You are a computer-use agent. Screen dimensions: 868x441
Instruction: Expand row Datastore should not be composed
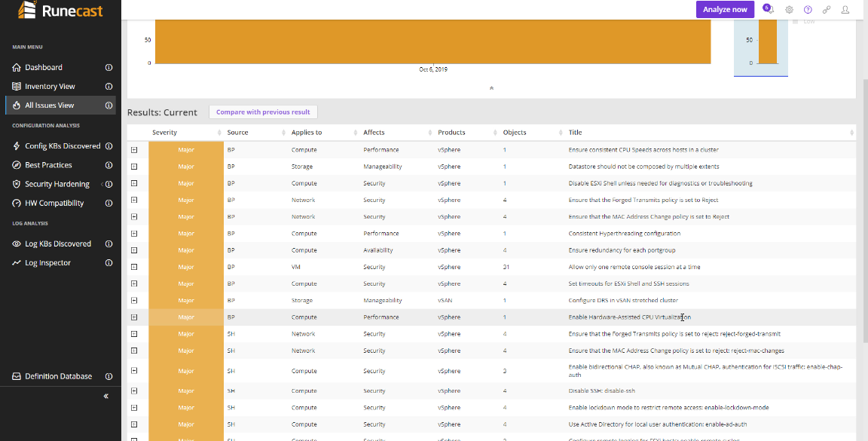click(134, 167)
